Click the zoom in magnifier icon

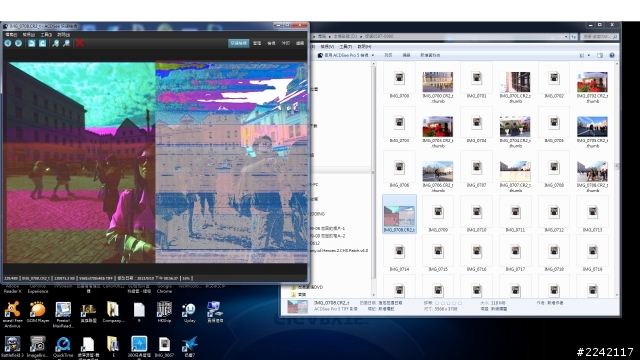click(56, 43)
